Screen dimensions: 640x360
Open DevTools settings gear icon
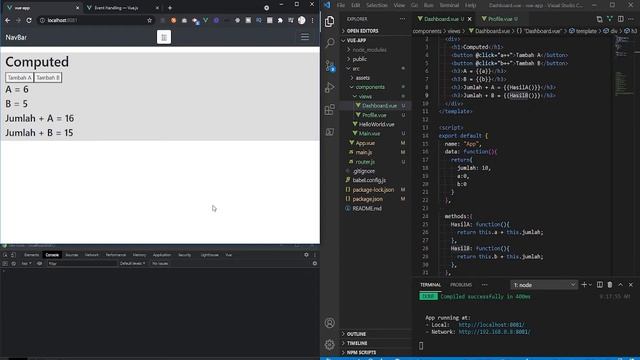(x=306, y=255)
